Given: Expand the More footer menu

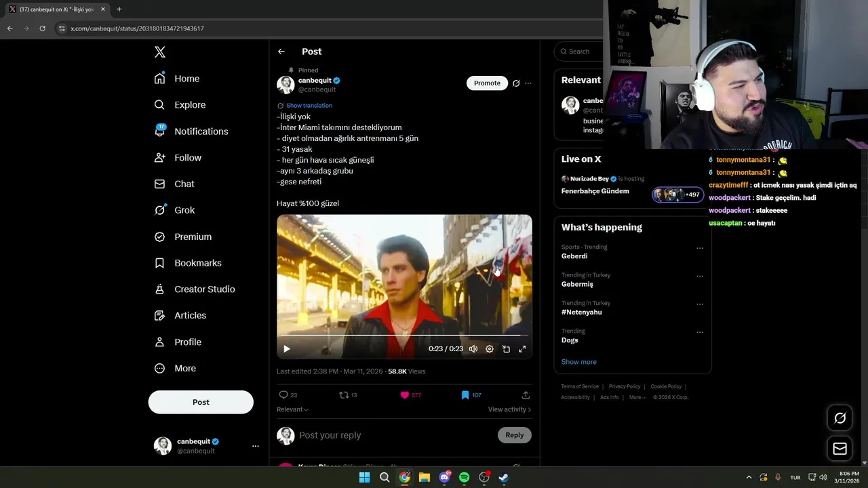Looking at the screenshot, I should tap(637, 397).
